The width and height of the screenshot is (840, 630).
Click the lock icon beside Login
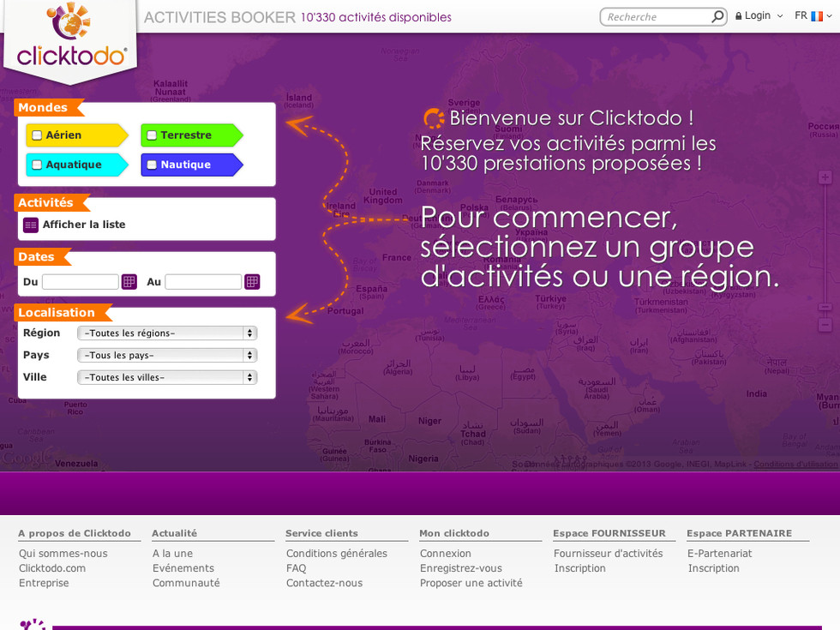click(738, 16)
